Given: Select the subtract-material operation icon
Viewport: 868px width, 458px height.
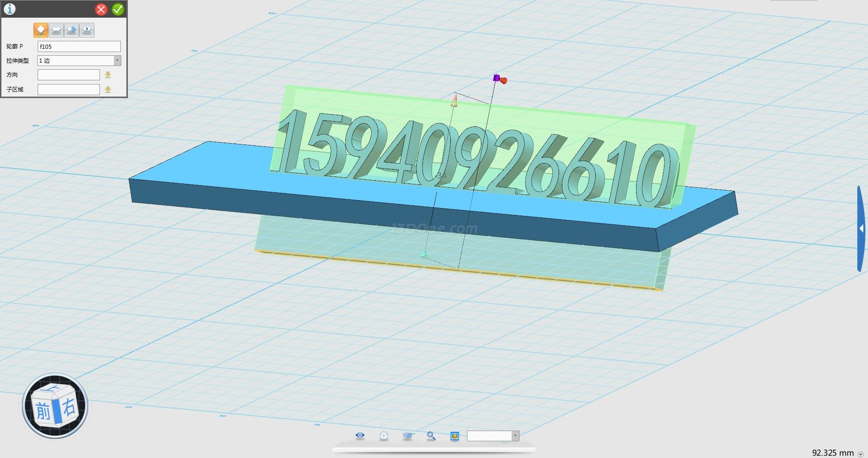Looking at the screenshot, I should click(72, 30).
